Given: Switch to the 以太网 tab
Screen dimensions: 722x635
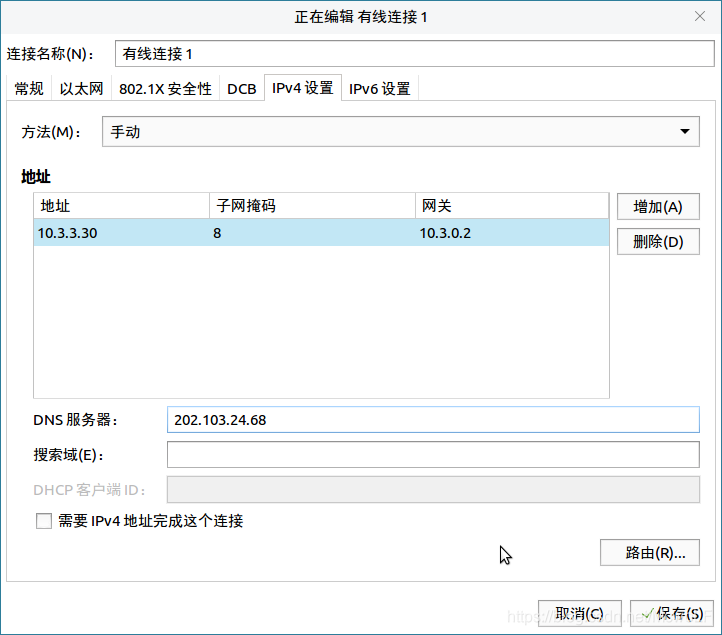Looking at the screenshot, I should click(82, 88).
